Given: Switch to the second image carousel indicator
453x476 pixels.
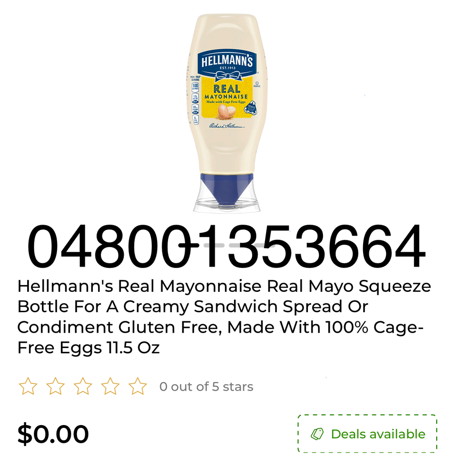Looking at the screenshot, I should tap(214, 245).
